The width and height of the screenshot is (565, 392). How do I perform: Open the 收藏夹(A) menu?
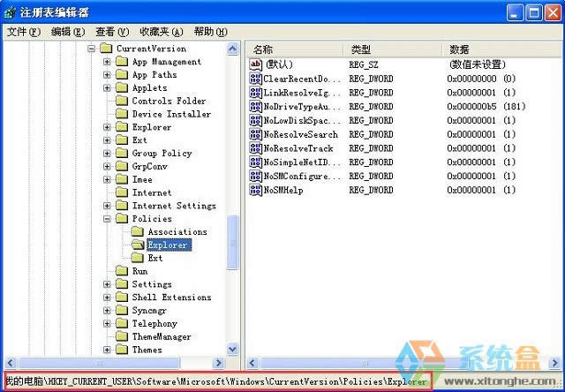pos(162,32)
